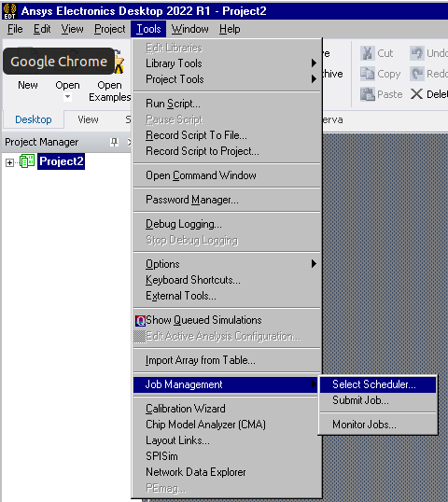This screenshot has width=448, height=502.
Task: Expand the Project2 tree node
Action: [x=9, y=162]
